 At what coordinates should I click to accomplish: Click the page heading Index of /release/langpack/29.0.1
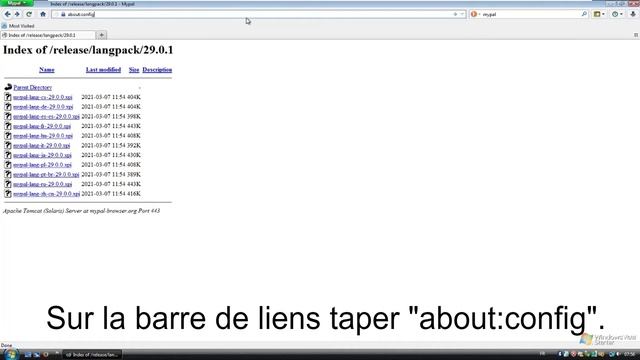pyautogui.click(x=88, y=50)
